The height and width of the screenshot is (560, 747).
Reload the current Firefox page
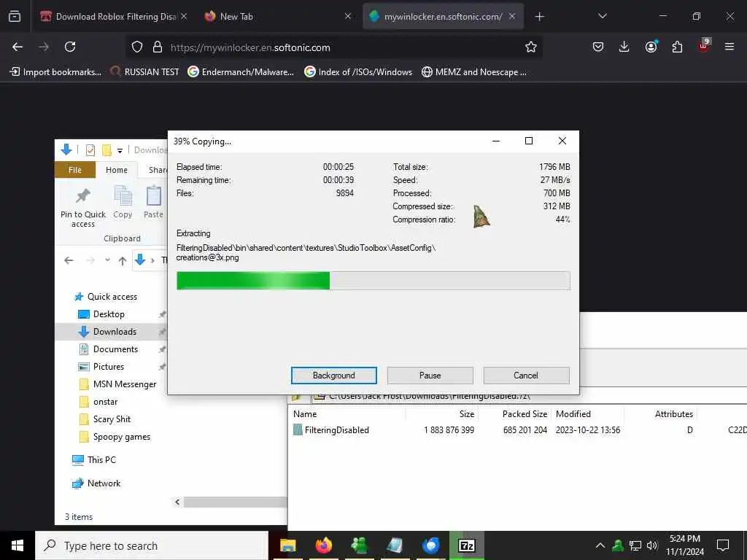pyautogui.click(x=70, y=47)
